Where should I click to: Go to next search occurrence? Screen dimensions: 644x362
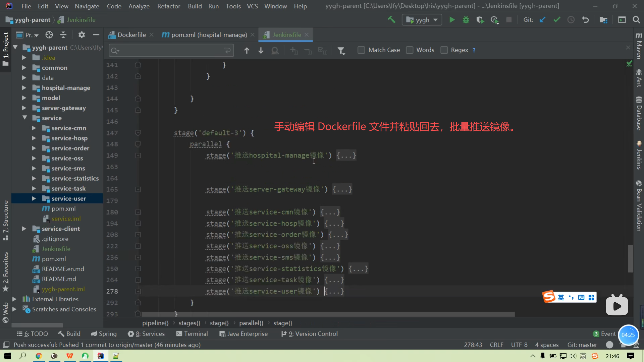point(261,50)
